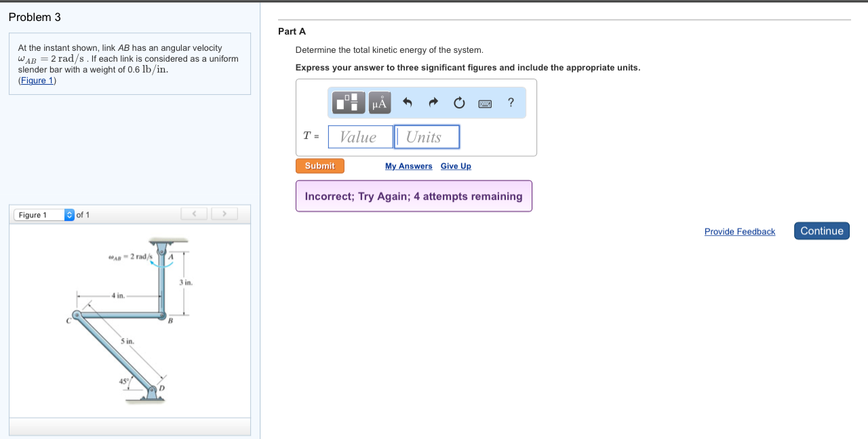Screen dimensions: 868x439
Task: Open help using the question mark icon
Action: click(x=511, y=102)
